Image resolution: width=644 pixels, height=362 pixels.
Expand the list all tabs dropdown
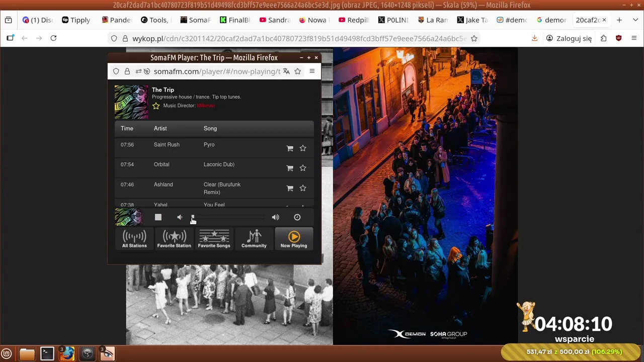(634, 20)
